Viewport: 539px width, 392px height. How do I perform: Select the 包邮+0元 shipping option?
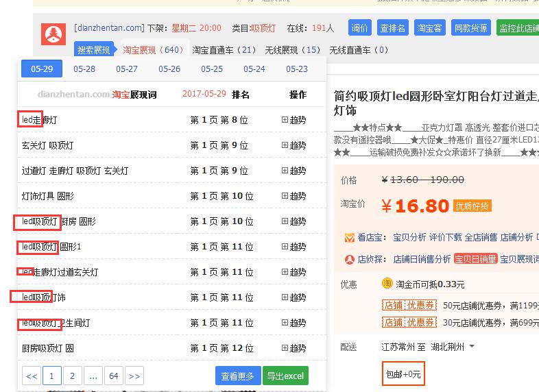tap(403, 374)
